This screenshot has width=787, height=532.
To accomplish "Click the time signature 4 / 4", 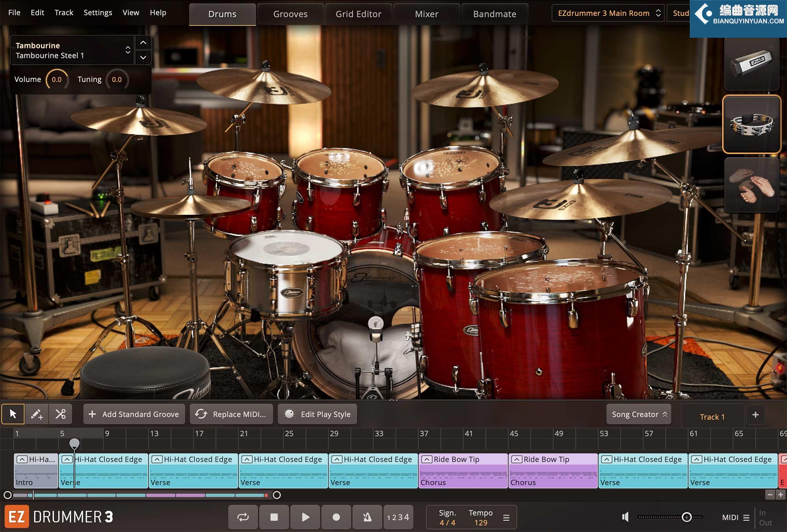I will [x=447, y=523].
